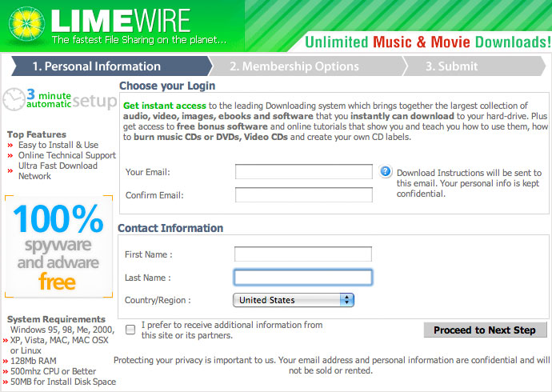This screenshot has height=392, width=552.
Task: Click the Online Technical Support feature text
Action: pyautogui.click(x=67, y=155)
